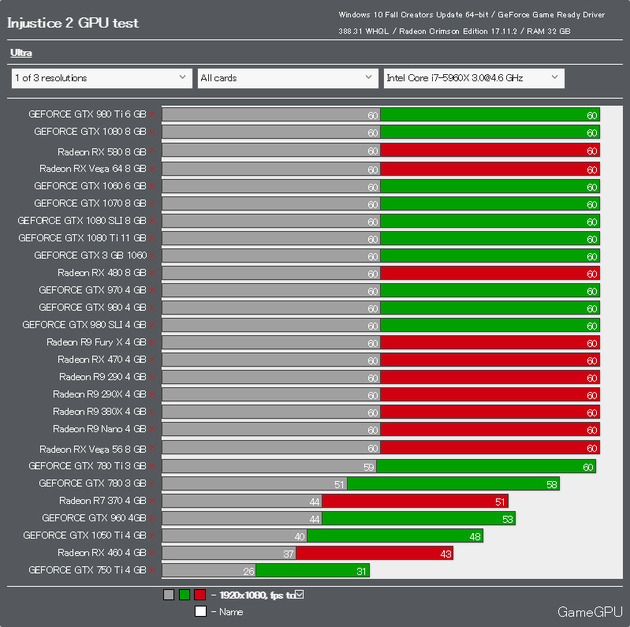Remove Radeon RX 460 4 GB with red X
Viewport: 630px width, 627px height.
coord(152,553)
